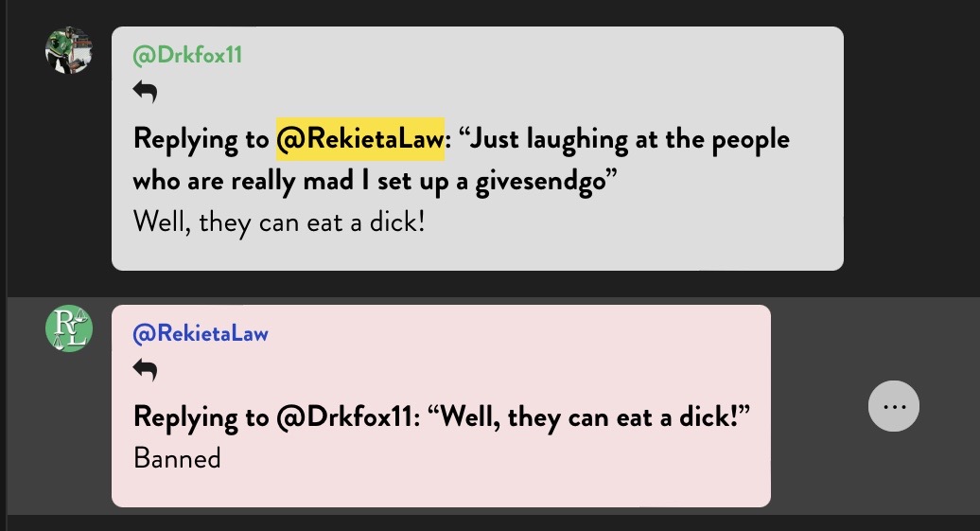Click the word "givesendgo" in the quote

[541, 182]
